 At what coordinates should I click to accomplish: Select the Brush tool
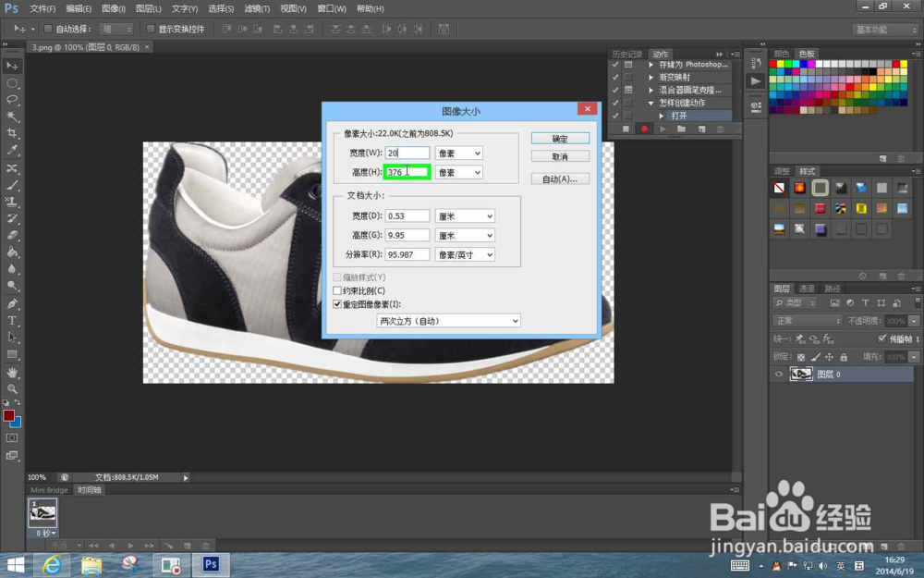(x=12, y=185)
